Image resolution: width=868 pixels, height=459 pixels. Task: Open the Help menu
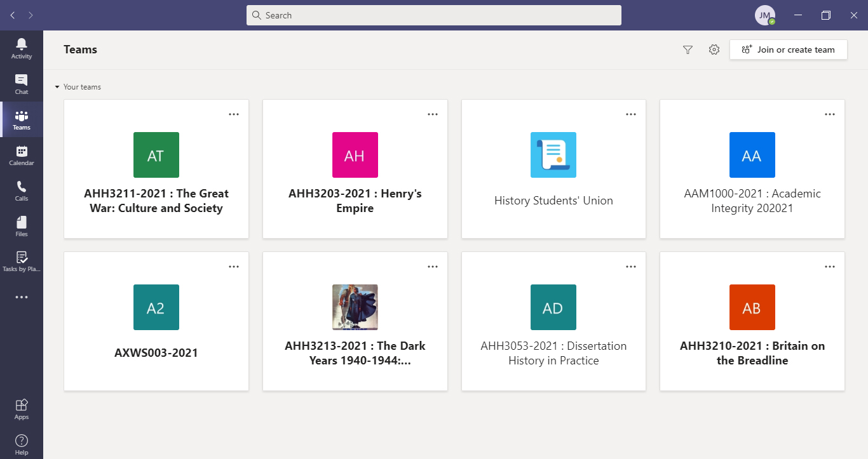click(22, 444)
